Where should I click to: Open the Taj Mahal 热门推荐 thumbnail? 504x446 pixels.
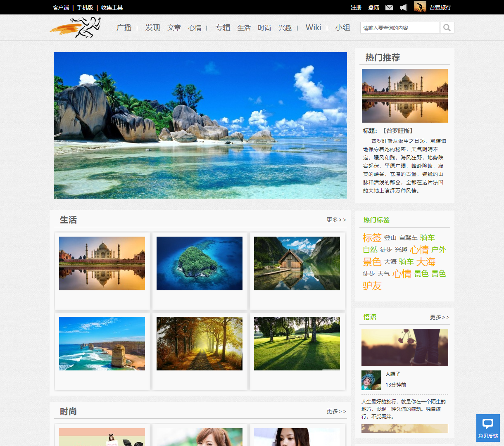click(x=404, y=96)
